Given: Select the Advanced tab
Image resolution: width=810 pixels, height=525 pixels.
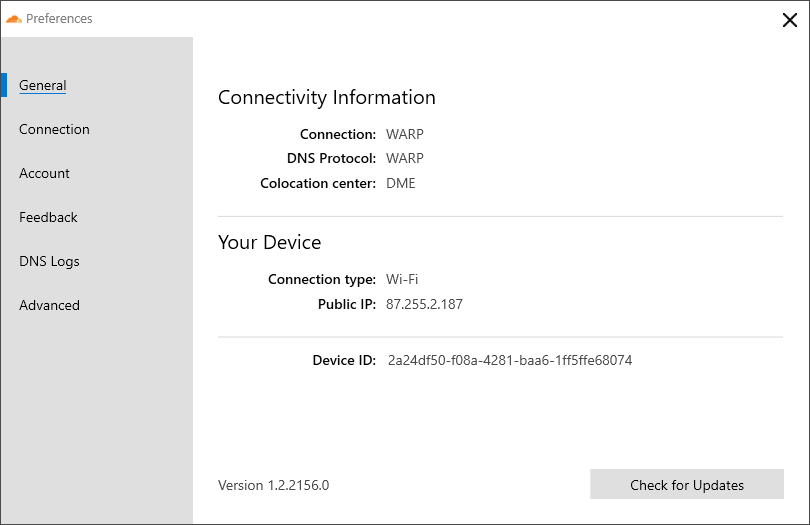Looking at the screenshot, I should point(49,305).
